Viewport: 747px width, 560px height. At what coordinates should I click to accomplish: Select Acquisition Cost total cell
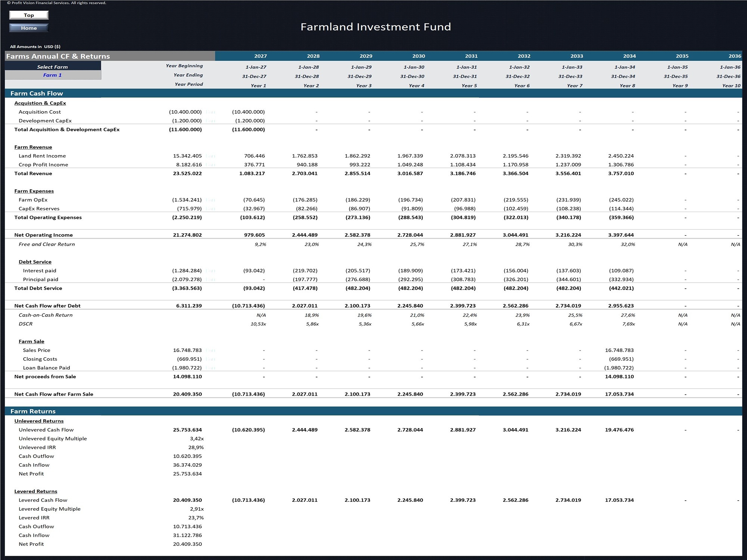185,112
